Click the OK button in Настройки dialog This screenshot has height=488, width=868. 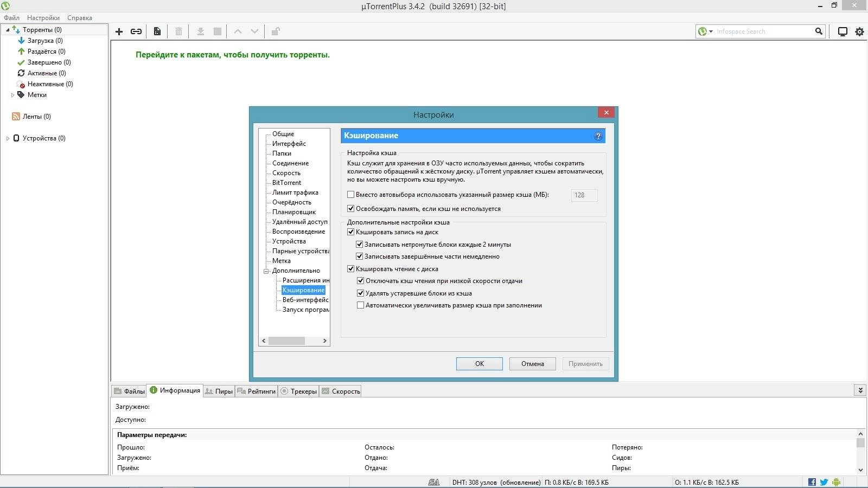[x=480, y=364]
